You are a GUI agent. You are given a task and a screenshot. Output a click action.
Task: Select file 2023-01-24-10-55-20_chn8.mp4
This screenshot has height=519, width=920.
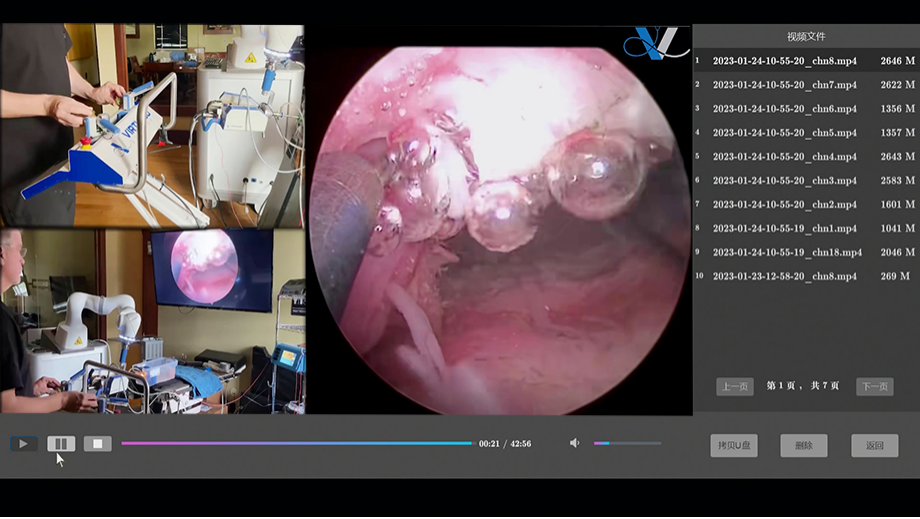[x=784, y=61]
